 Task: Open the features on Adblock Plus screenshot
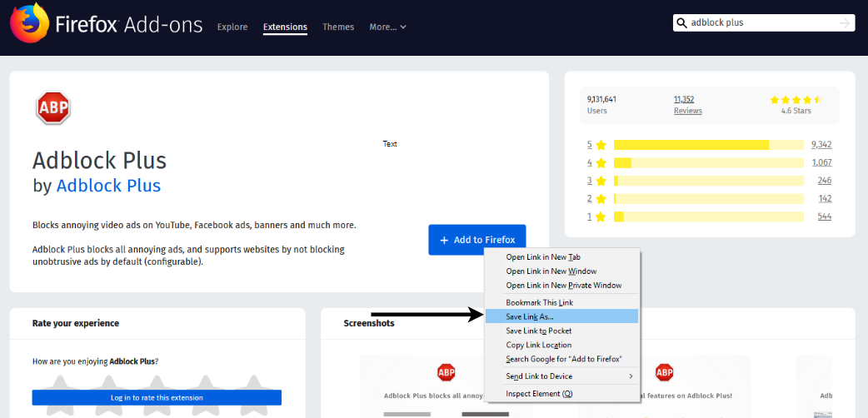[664, 386]
